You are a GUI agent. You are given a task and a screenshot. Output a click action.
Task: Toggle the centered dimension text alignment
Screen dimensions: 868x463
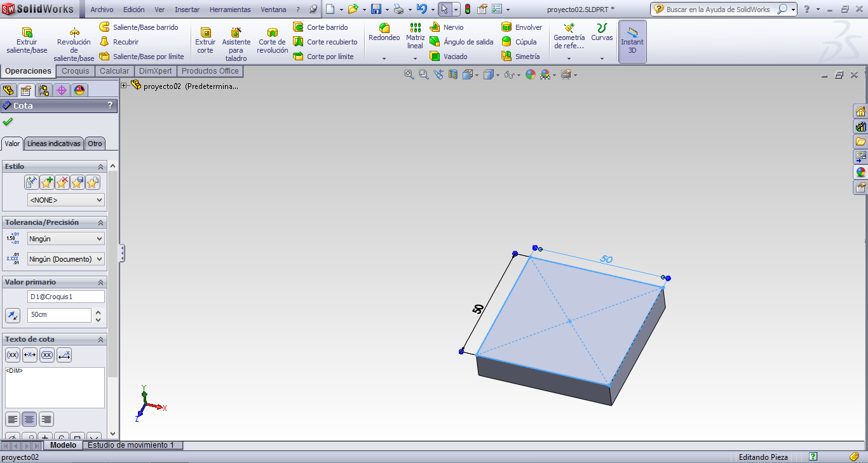29,419
